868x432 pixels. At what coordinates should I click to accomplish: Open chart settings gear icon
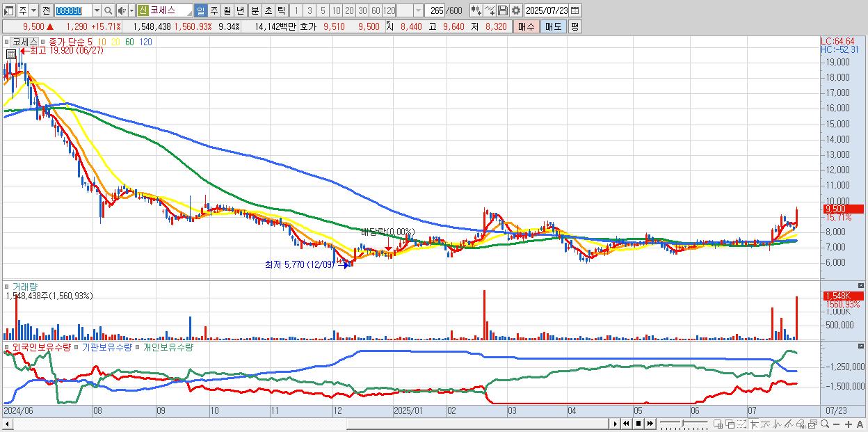516,10
